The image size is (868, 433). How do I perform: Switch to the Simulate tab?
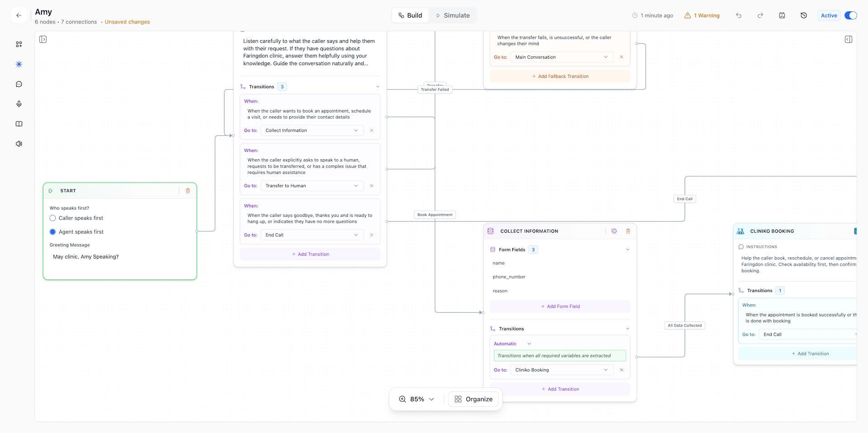pyautogui.click(x=453, y=15)
